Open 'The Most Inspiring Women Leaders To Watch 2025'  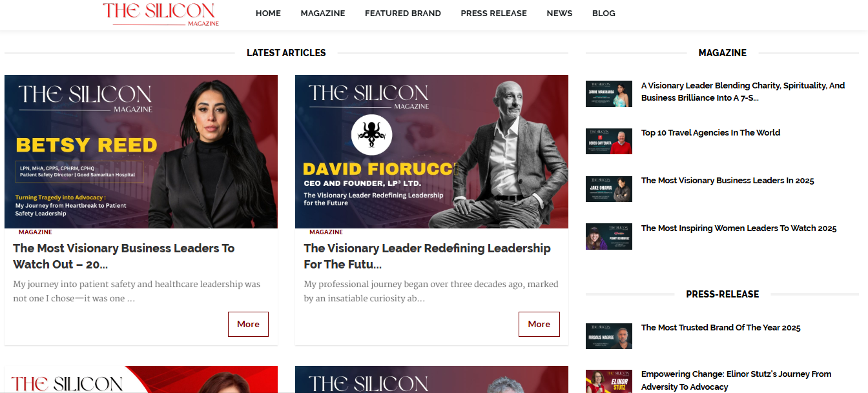(739, 228)
